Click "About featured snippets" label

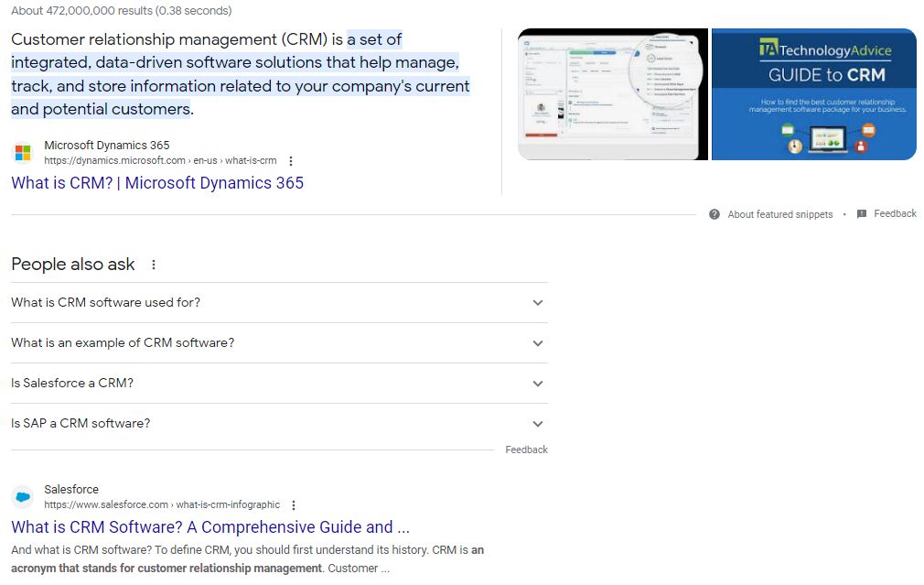[x=779, y=213]
